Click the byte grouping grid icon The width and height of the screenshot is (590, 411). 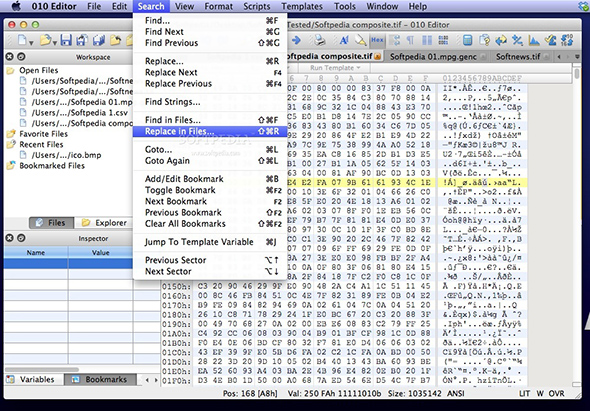(443, 40)
